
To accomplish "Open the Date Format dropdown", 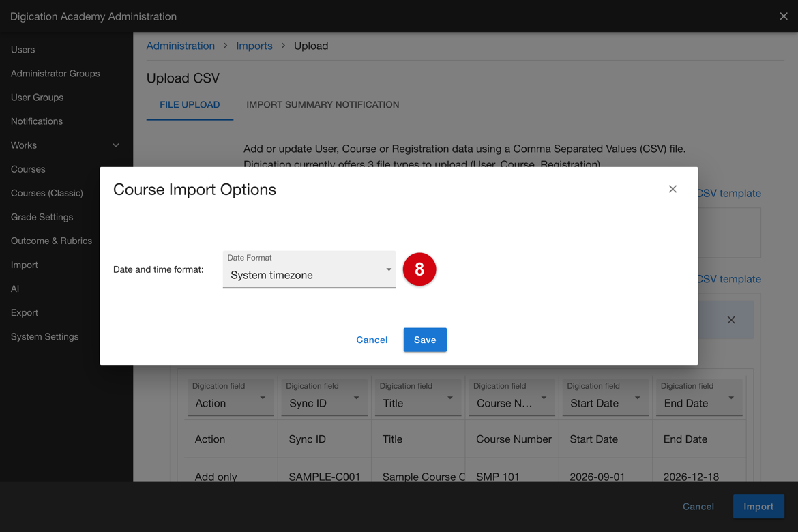I will (x=309, y=269).
